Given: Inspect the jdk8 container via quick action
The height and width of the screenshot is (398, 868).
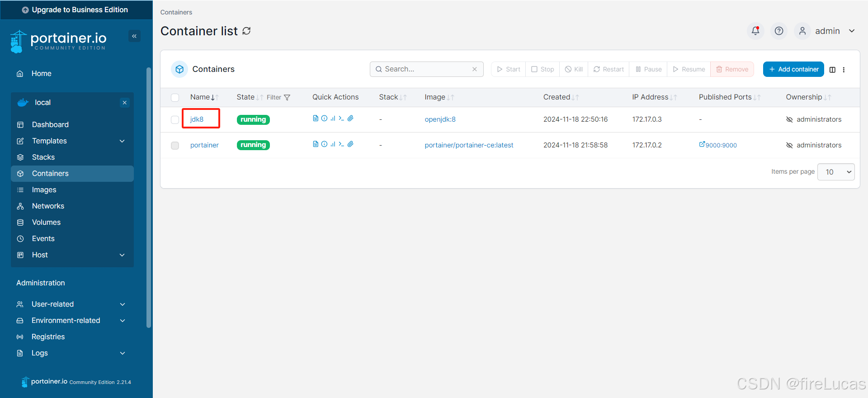Looking at the screenshot, I should (x=324, y=118).
